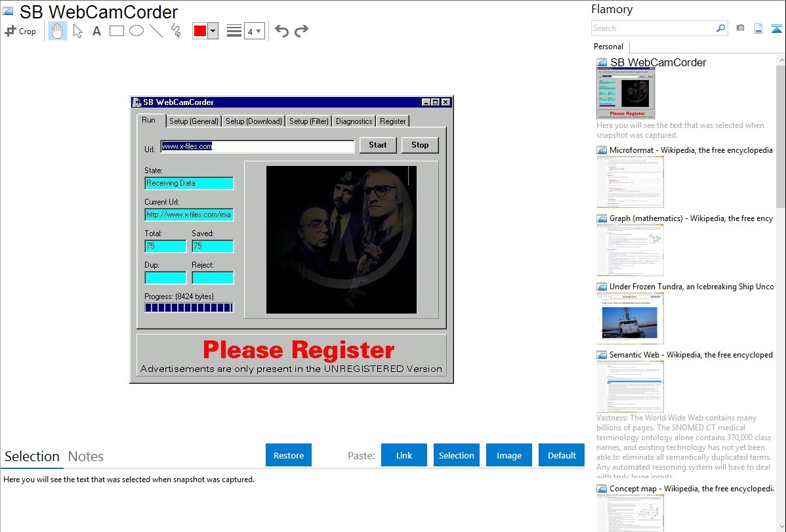Image resolution: width=786 pixels, height=532 pixels.
Task: Open the Diagnostics tab
Action: click(x=354, y=121)
